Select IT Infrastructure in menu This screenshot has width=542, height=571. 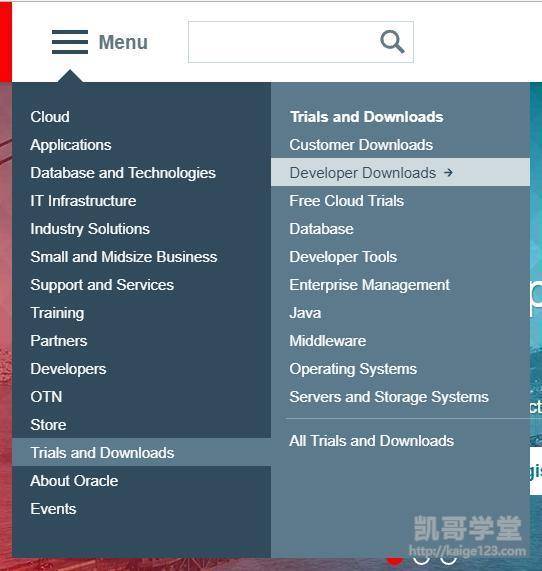pyautogui.click(x=83, y=201)
